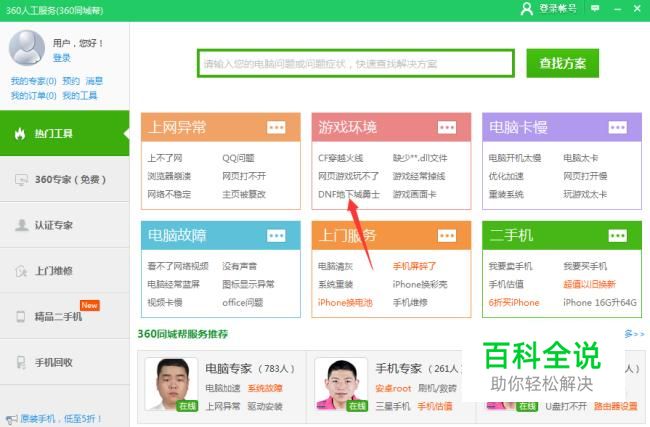Open 我的订单(0) link
The width and height of the screenshot is (650, 427).
pos(34,96)
